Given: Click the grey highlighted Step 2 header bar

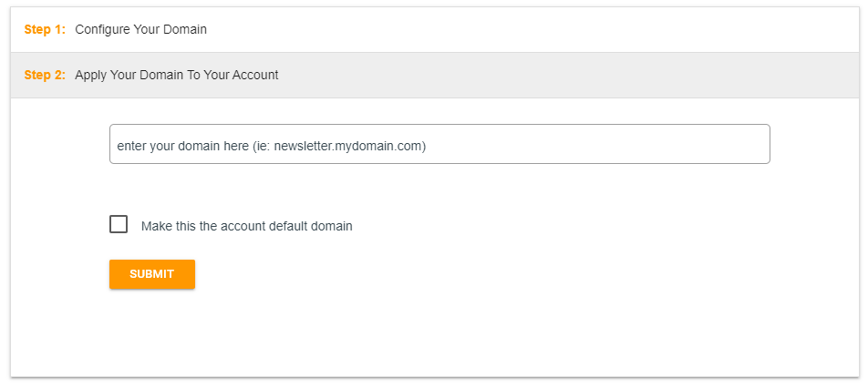Looking at the screenshot, I should click(547, 75).
